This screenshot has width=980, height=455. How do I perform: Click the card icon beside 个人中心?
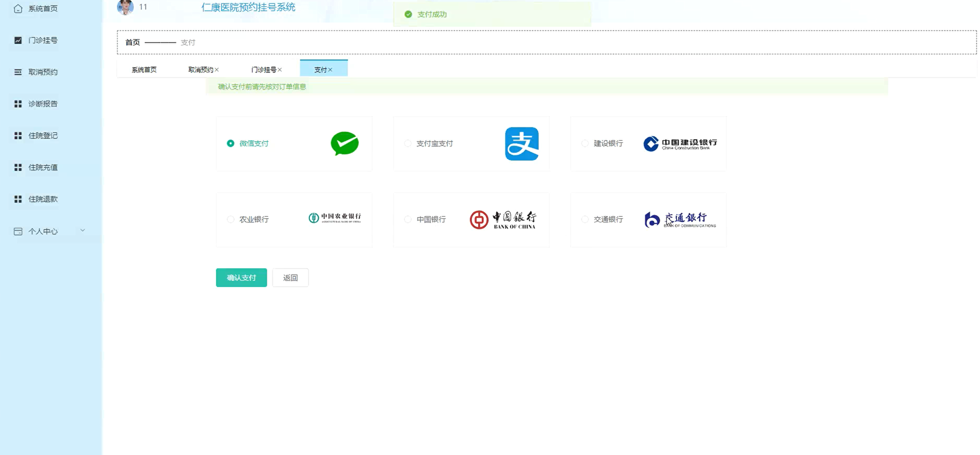point(18,231)
